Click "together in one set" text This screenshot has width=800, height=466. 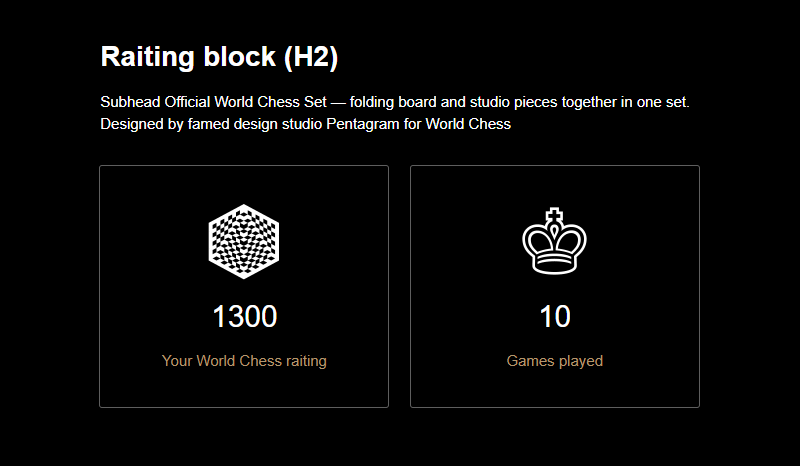[624, 102]
